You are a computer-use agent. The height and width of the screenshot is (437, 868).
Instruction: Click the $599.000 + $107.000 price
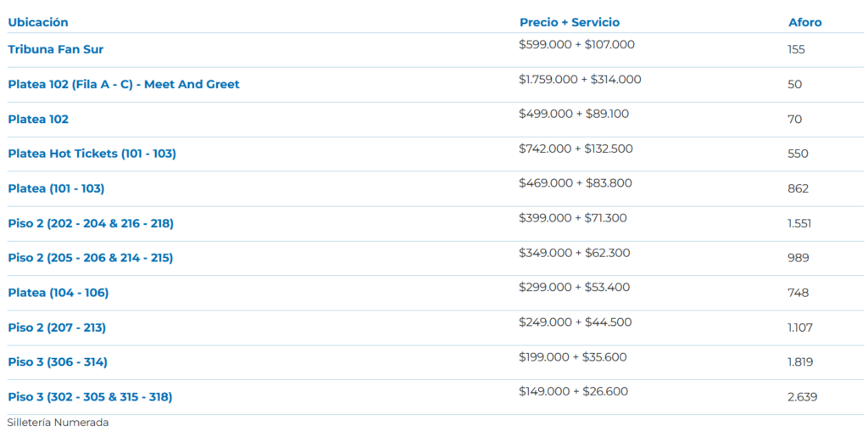pos(576,45)
